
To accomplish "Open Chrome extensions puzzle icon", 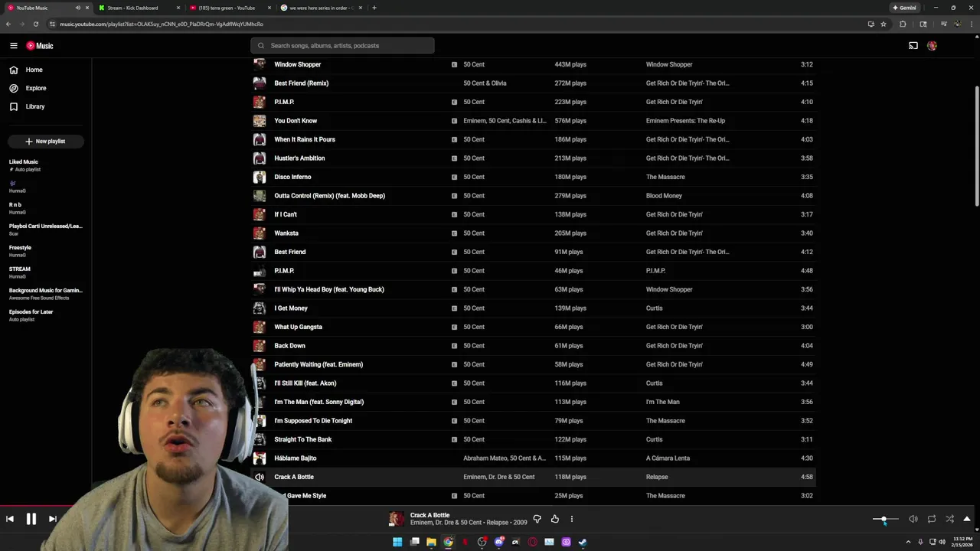I will coord(903,24).
